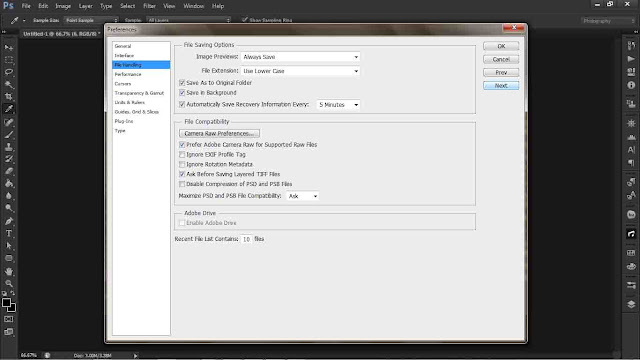Select the Clone Stamp tool

9,147
